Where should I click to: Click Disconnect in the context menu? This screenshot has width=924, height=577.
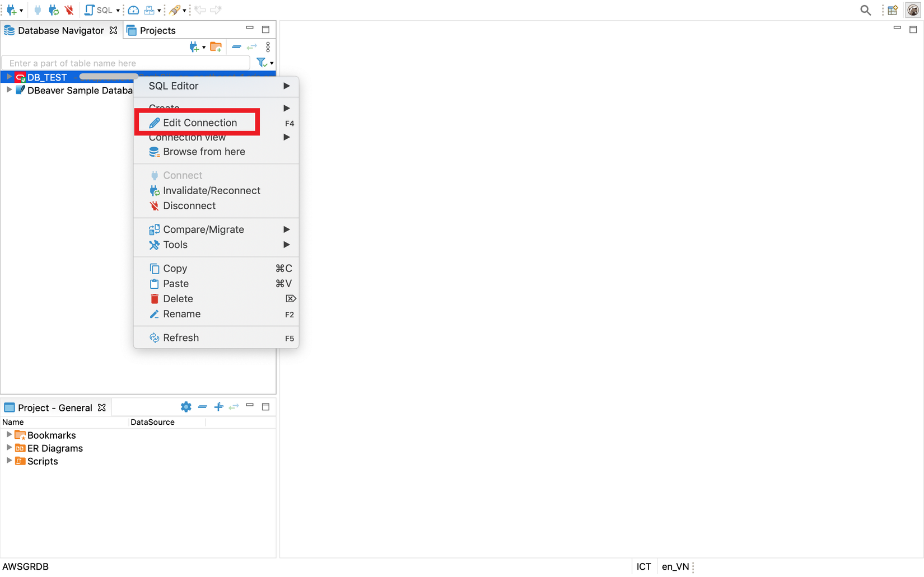[x=216, y=205]
